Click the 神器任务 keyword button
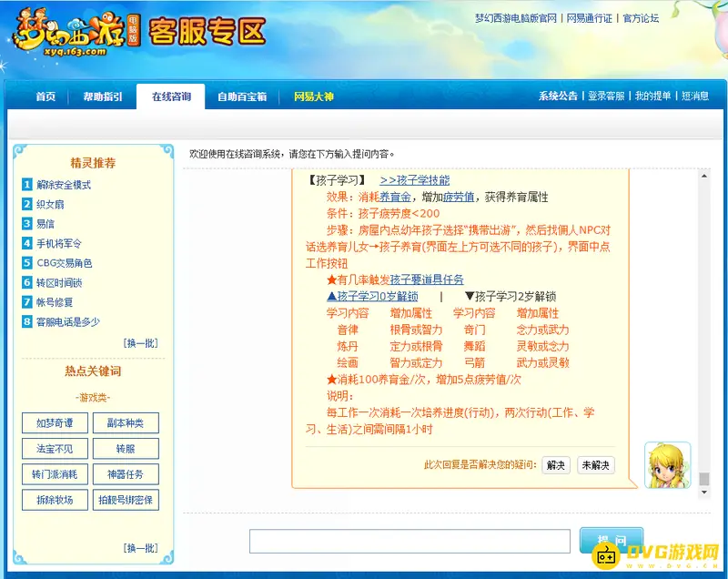The image size is (728, 579). [x=126, y=474]
